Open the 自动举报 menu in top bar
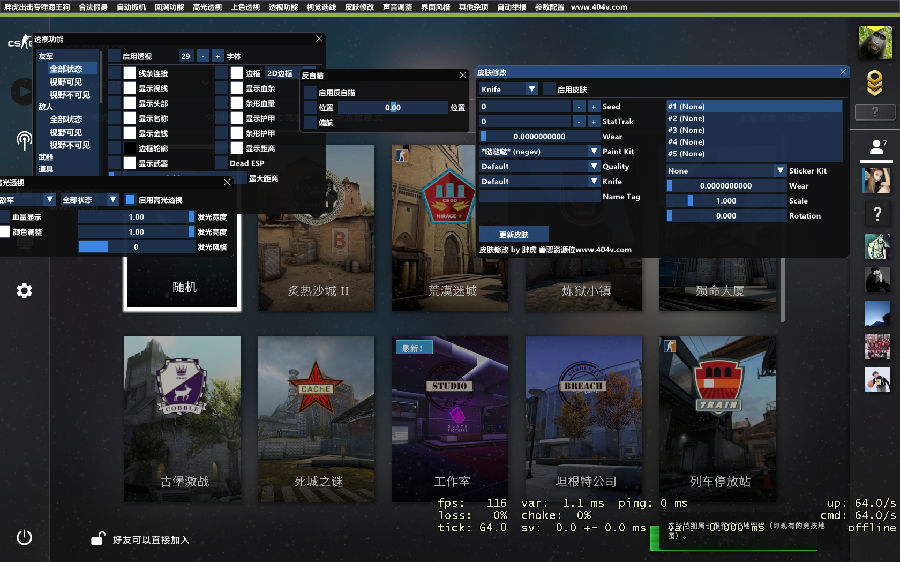 tap(511, 7)
